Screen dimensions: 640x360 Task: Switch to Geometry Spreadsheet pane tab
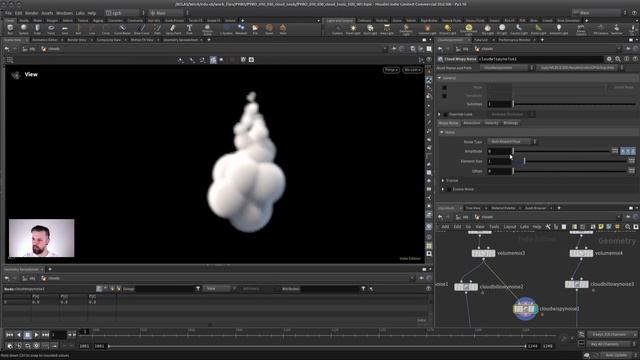180,40
